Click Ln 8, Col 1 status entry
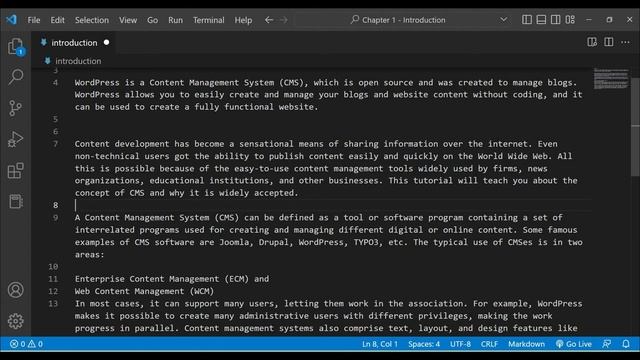The image size is (640, 360). click(380, 344)
